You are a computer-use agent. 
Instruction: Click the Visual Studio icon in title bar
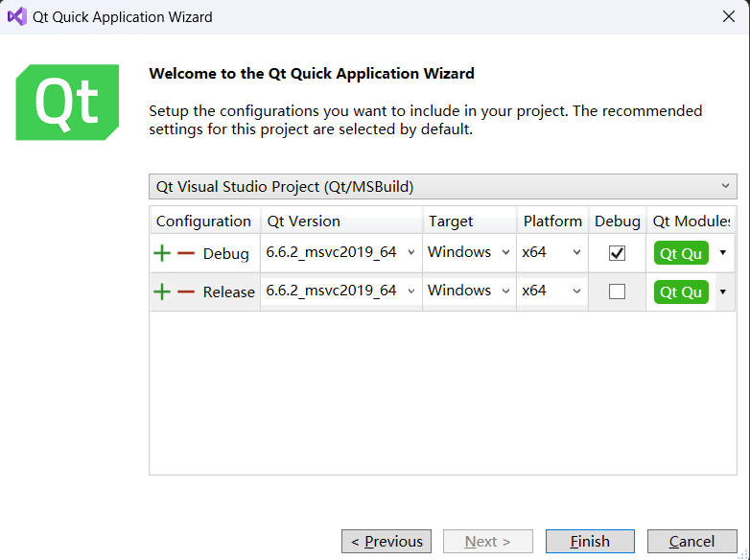16,16
